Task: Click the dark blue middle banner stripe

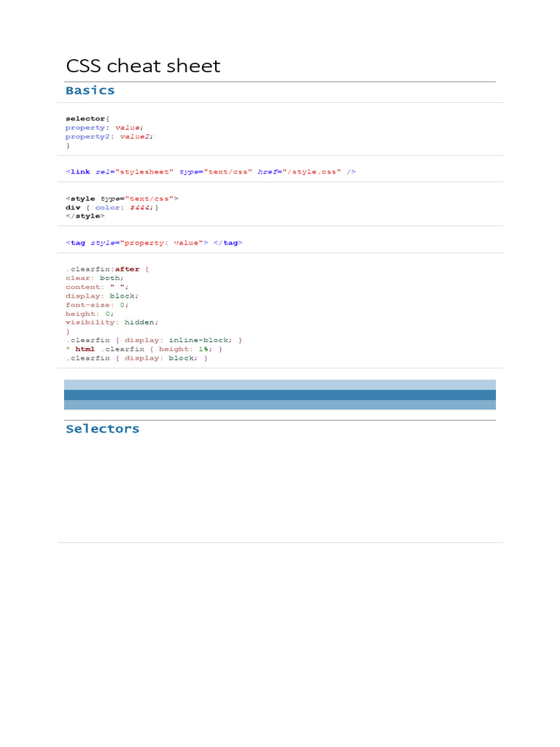Action: [x=280, y=395]
